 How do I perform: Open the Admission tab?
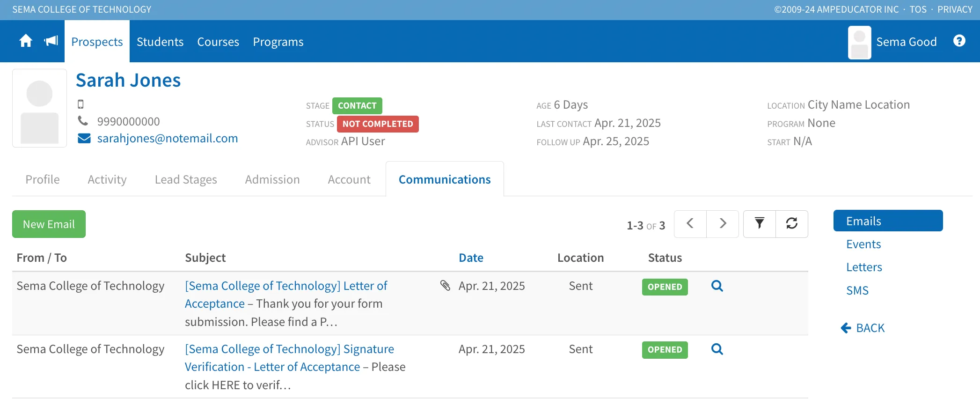272,179
